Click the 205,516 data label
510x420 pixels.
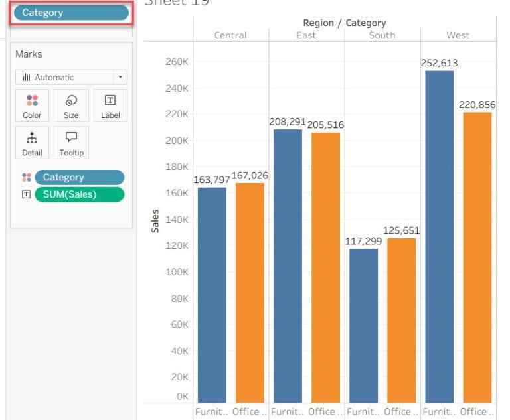pyautogui.click(x=325, y=125)
